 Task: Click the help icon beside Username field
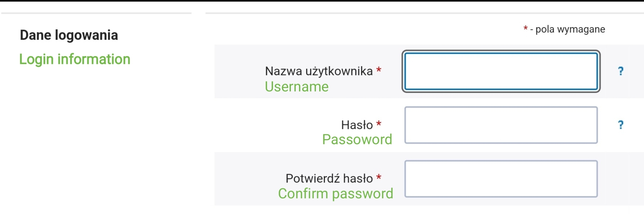click(621, 71)
